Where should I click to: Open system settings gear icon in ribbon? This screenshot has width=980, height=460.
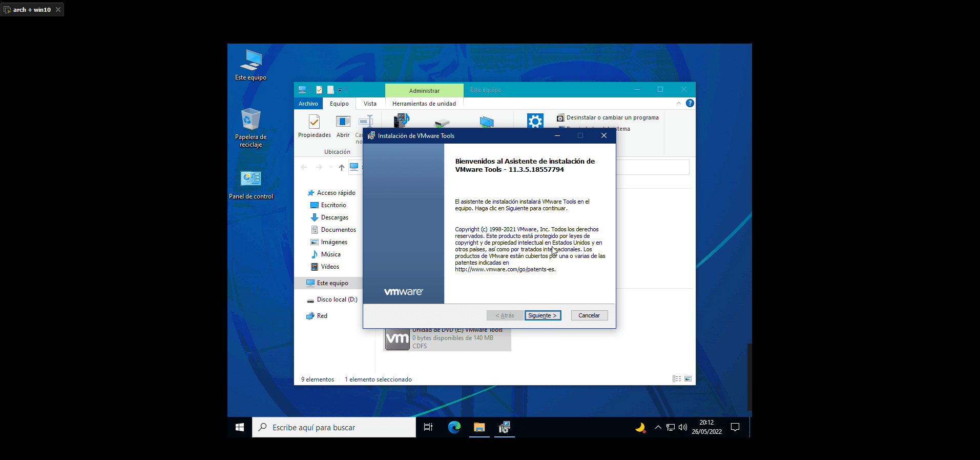tap(535, 121)
